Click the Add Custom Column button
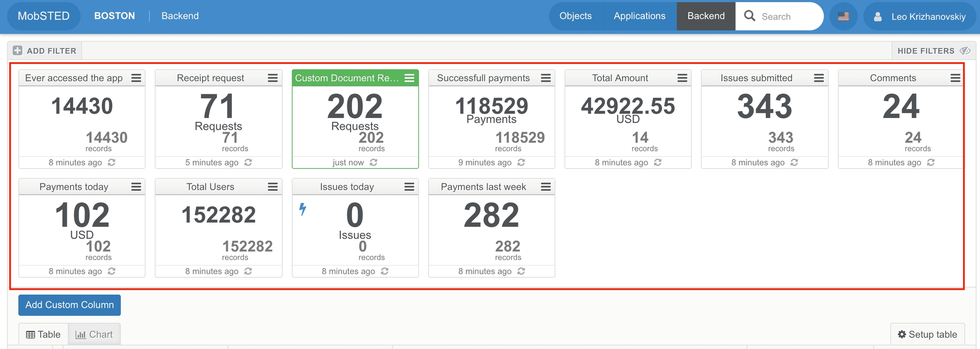The image size is (980, 349). (x=69, y=305)
